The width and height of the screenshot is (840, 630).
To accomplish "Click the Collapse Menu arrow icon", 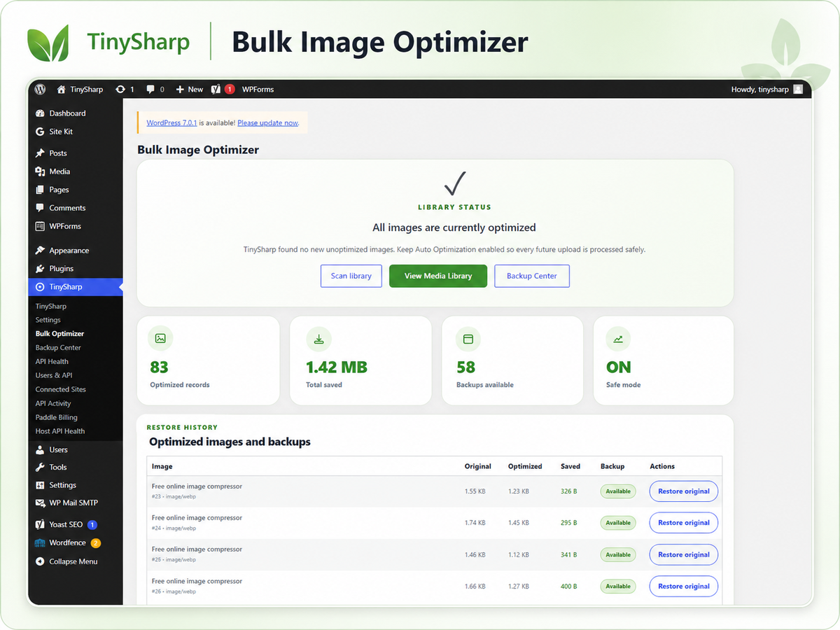I will (40, 561).
